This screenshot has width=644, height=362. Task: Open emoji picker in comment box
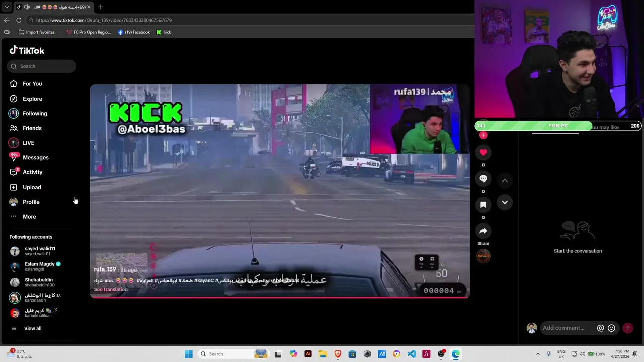pyautogui.click(x=611, y=328)
